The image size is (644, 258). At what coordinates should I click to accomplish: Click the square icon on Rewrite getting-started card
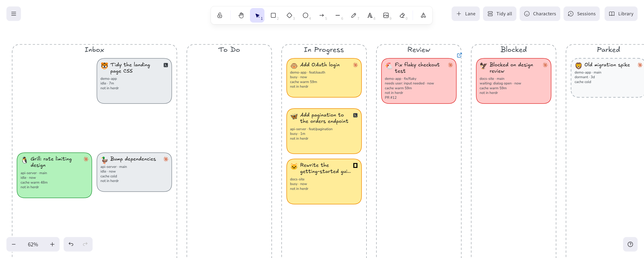(355, 165)
